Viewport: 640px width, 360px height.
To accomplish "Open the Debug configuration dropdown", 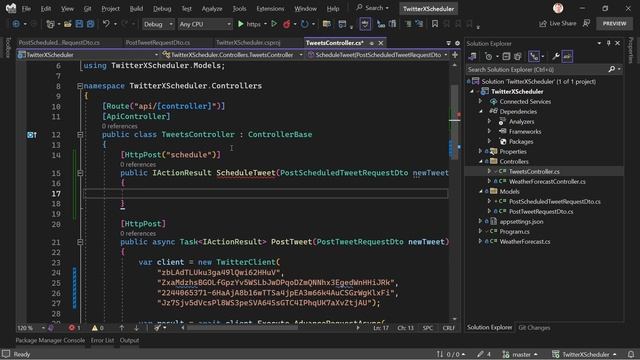I will [158, 24].
